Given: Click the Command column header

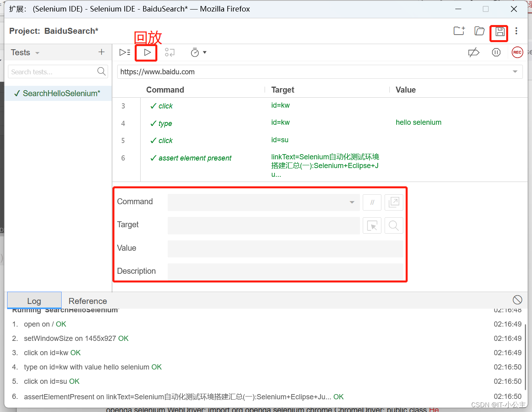Looking at the screenshot, I should pyautogui.click(x=165, y=90).
